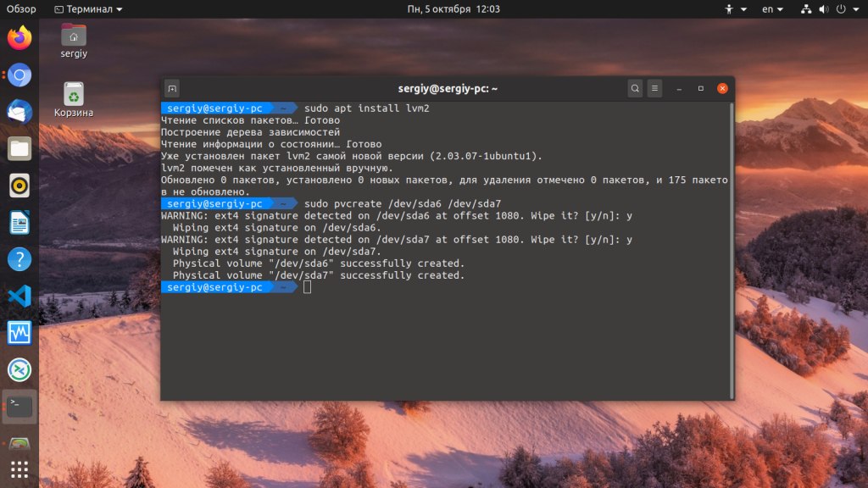Viewport: 868px width, 488px height.
Task: Expand the Терминал app menu
Action: (x=88, y=9)
